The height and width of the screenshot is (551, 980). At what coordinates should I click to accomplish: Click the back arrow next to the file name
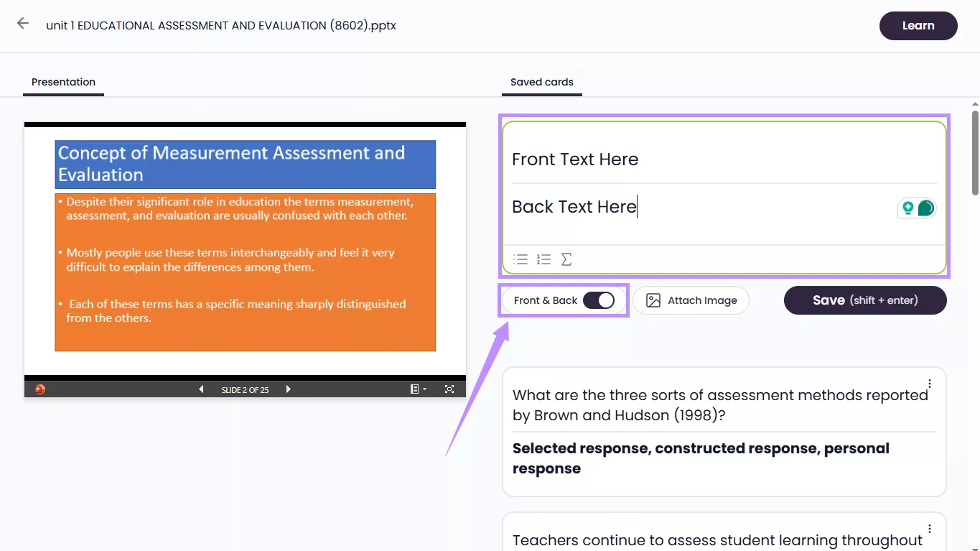22,23
